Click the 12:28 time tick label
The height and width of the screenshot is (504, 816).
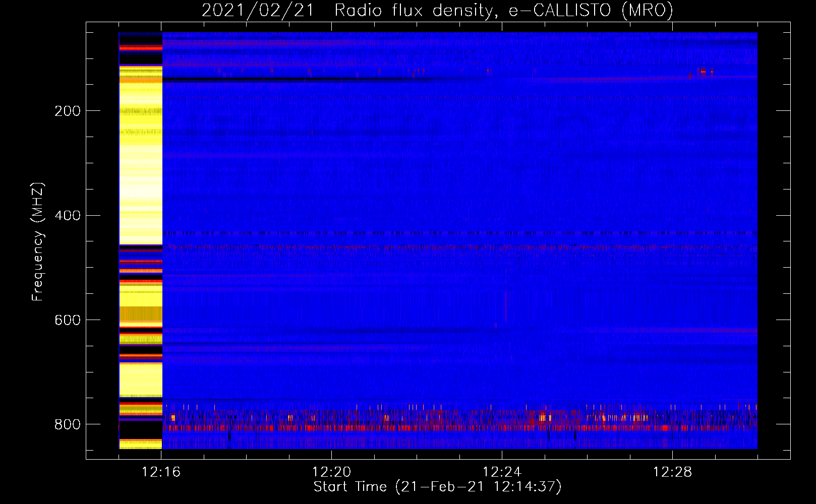tap(672, 472)
